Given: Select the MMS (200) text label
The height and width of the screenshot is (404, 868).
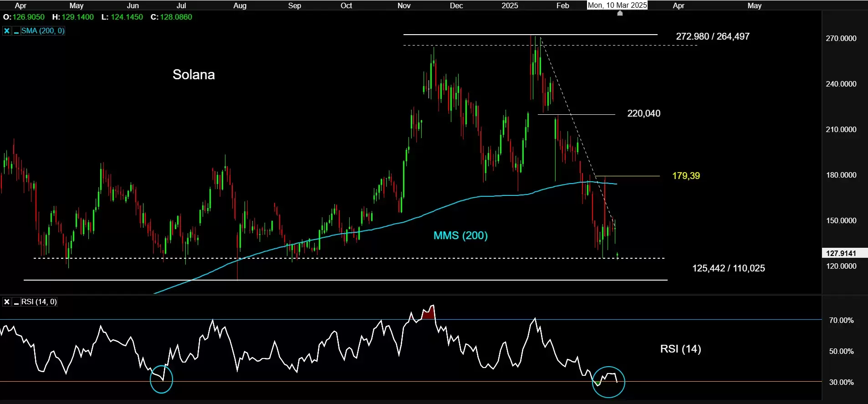Looking at the screenshot, I should [x=460, y=235].
